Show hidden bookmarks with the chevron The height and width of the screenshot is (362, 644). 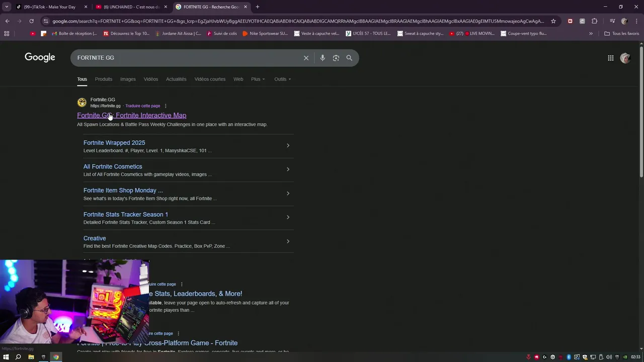point(591,34)
